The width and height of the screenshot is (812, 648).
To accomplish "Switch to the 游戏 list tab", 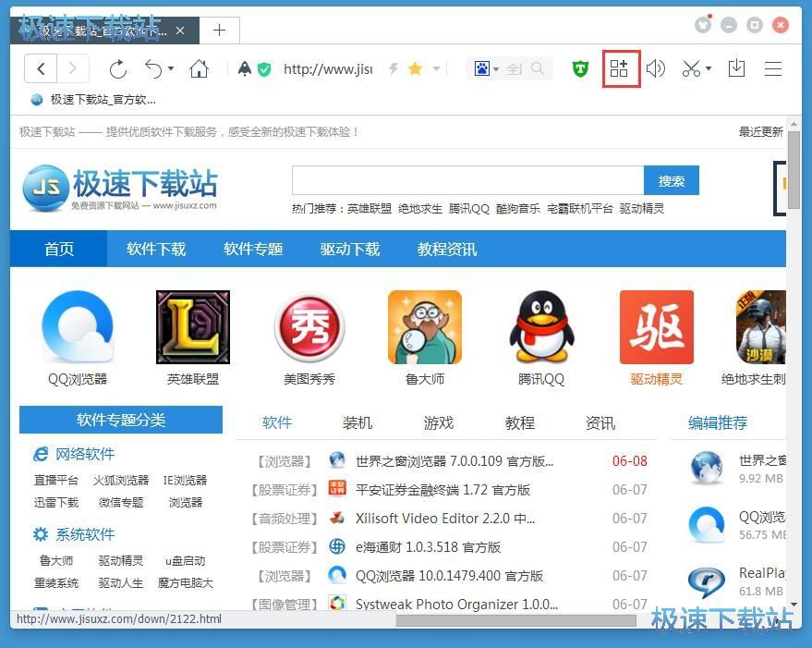I will coord(439,423).
